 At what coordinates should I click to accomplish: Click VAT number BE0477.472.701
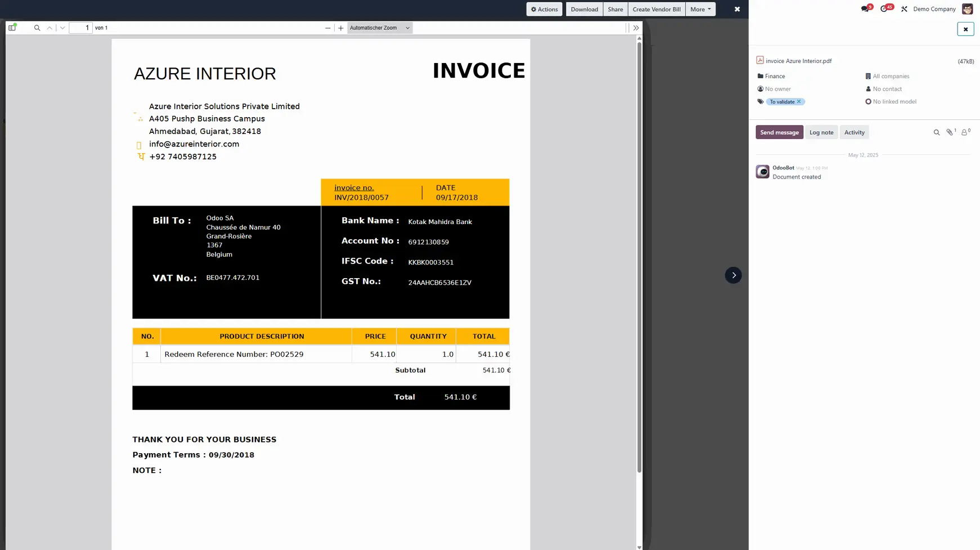coord(233,278)
